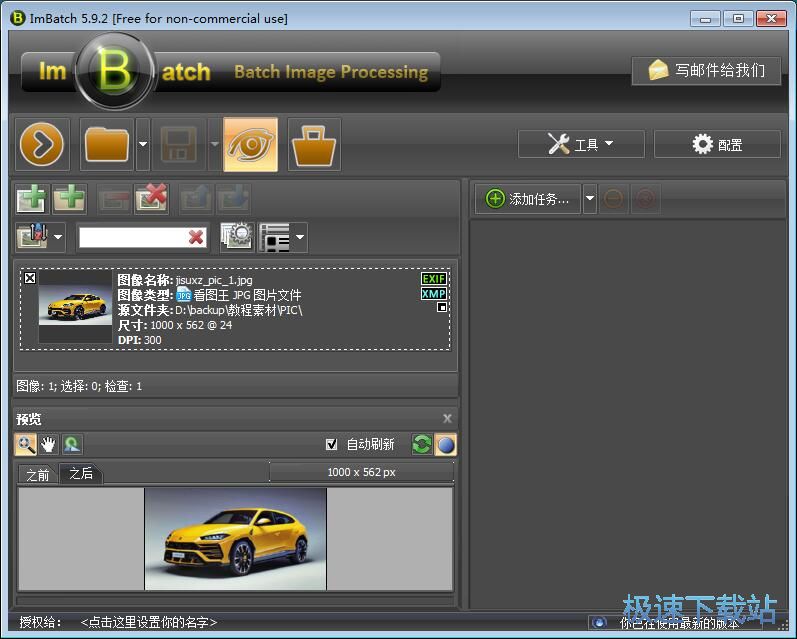Click the green refresh preview icon

click(x=422, y=444)
